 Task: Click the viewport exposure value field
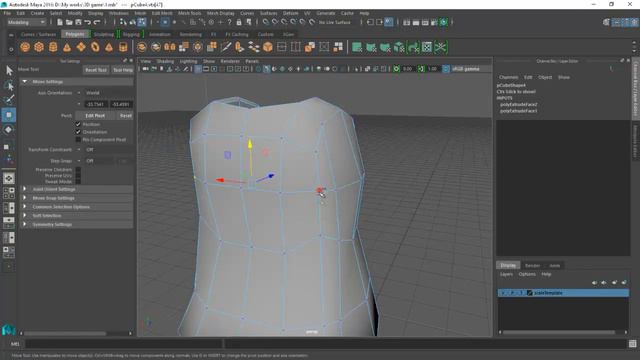(407, 69)
